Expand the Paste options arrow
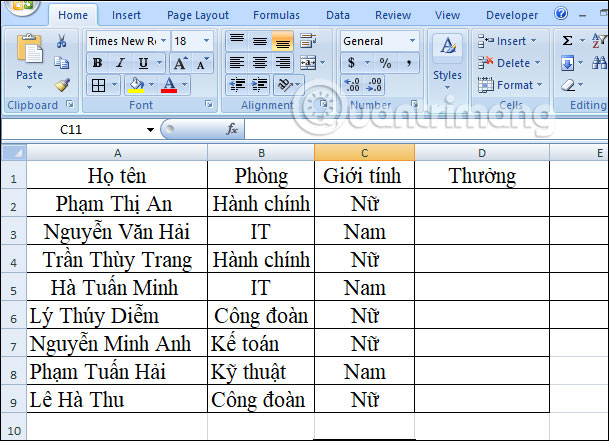This screenshot has height=441, width=609. click(30, 88)
